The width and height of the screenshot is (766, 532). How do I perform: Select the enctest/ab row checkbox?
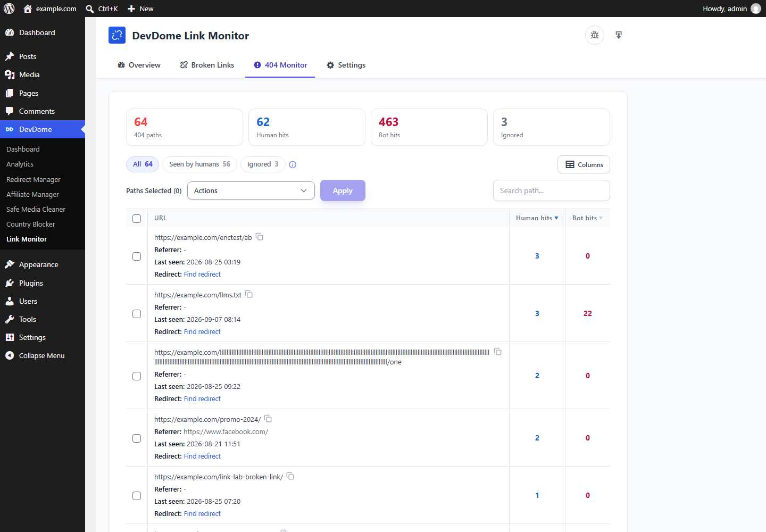(x=137, y=256)
